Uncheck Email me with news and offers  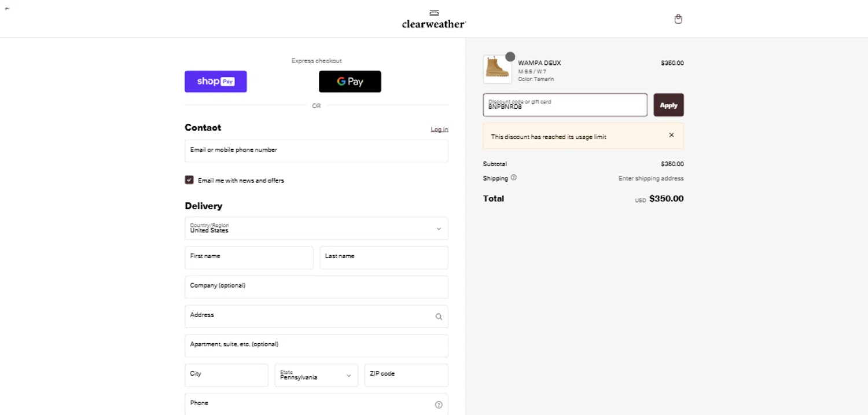[x=189, y=180]
